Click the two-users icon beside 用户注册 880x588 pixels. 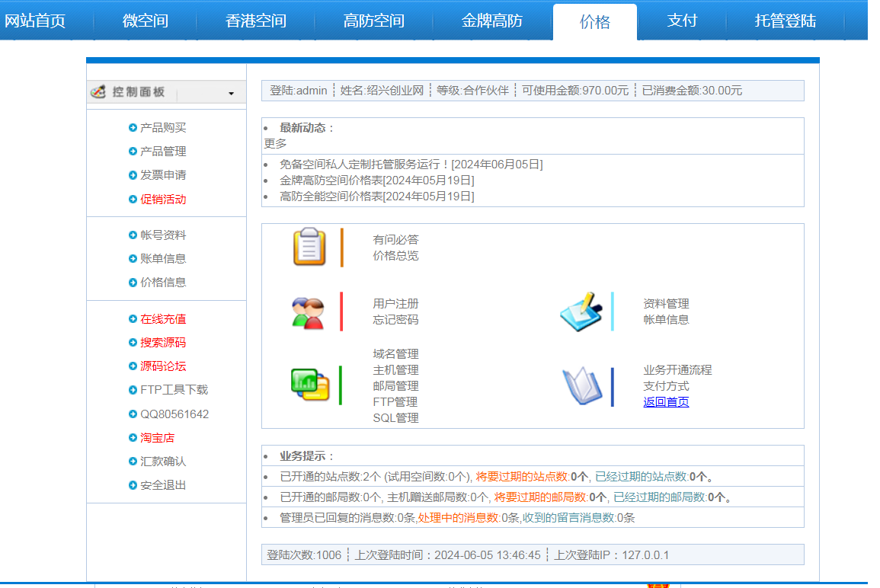(308, 312)
